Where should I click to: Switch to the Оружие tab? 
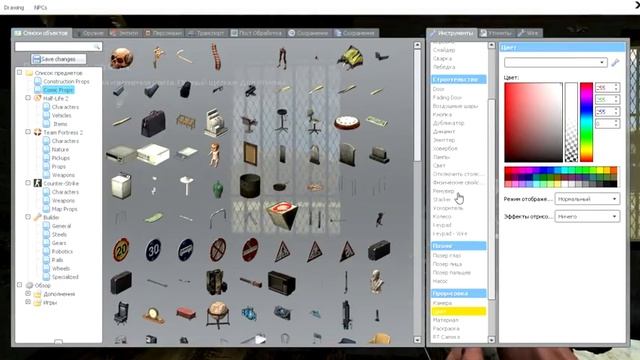pyautogui.click(x=91, y=33)
